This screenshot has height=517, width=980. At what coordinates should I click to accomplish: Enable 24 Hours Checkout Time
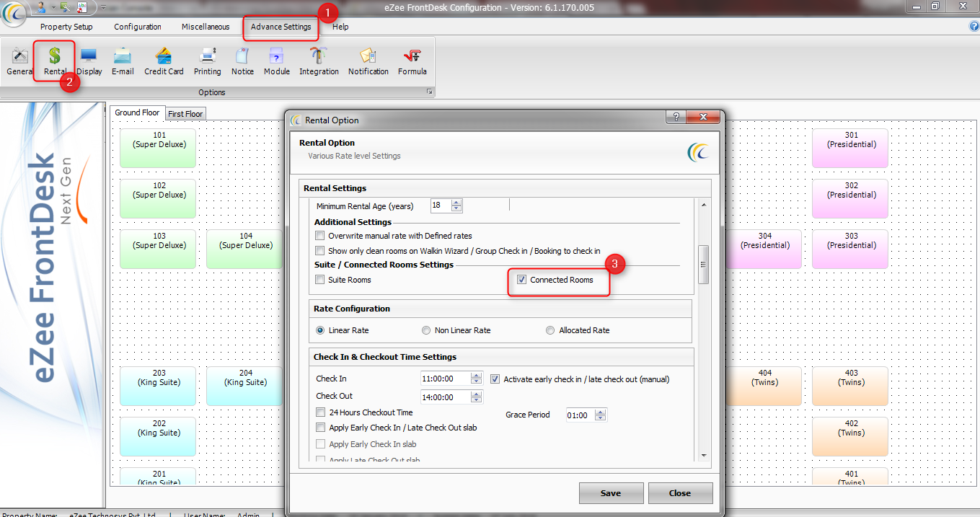click(x=320, y=412)
